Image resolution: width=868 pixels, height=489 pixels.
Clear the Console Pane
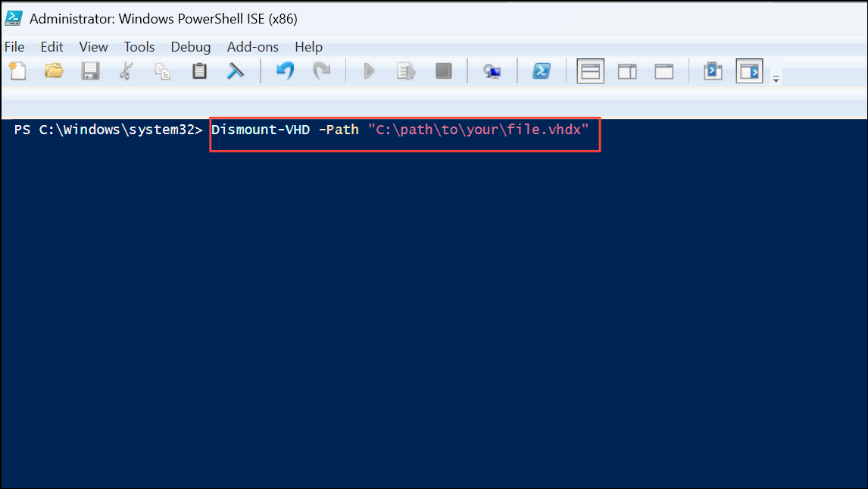point(236,71)
